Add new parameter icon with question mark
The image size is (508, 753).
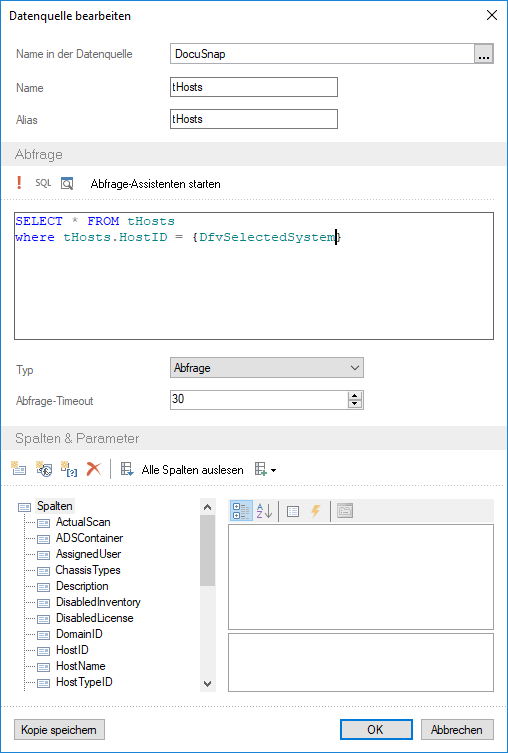69,469
